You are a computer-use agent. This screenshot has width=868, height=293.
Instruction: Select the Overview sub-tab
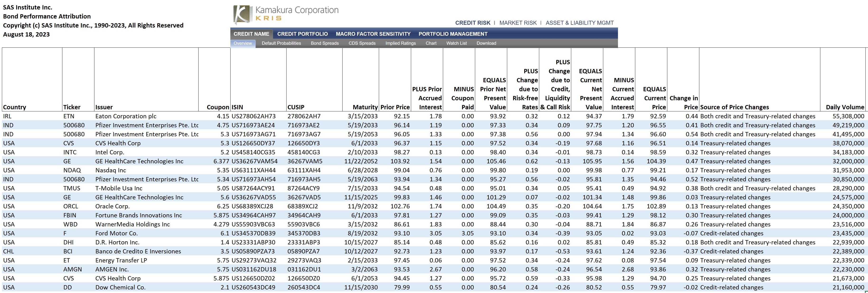pos(243,43)
